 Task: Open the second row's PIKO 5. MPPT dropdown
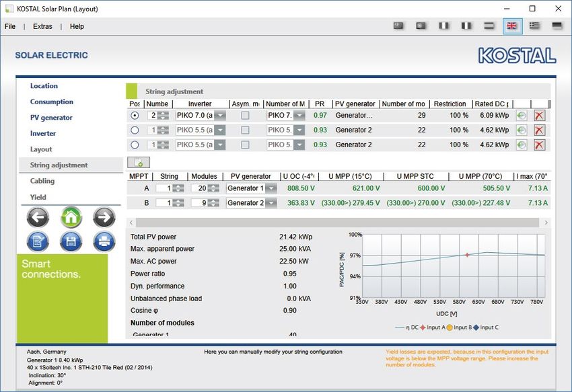pyautogui.click(x=299, y=130)
